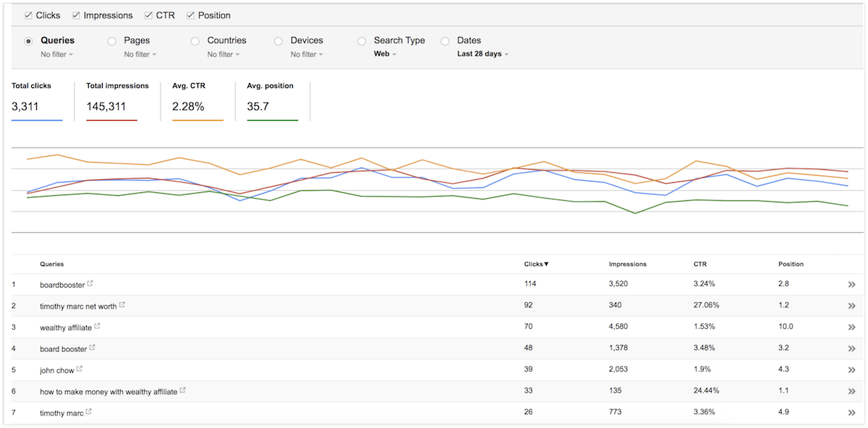This screenshot has height=428, width=868.
Task: Open external link icon for timothy marc net worth
Action: pos(122,304)
